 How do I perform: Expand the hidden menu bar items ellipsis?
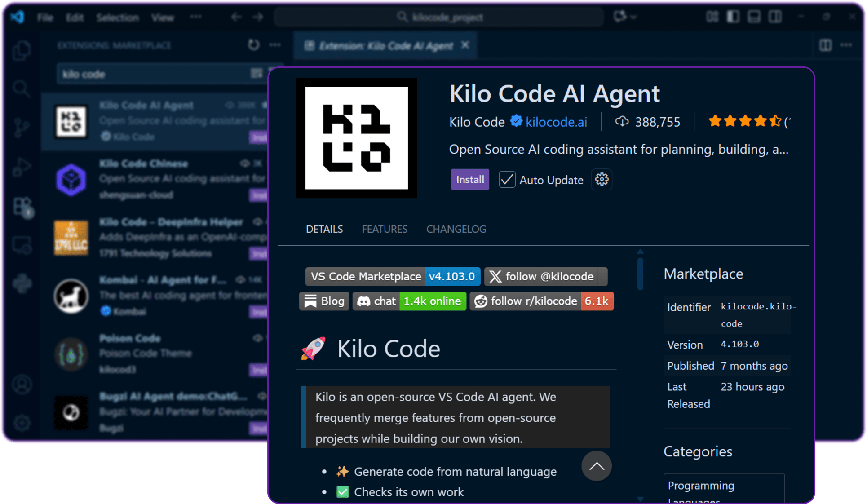[195, 17]
